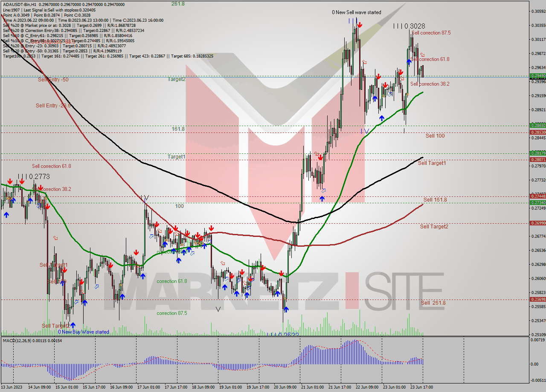Screen dimensions: 546x392
Task: Click '18 Jun 09:00' on time axis
Action: pos(204,387)
